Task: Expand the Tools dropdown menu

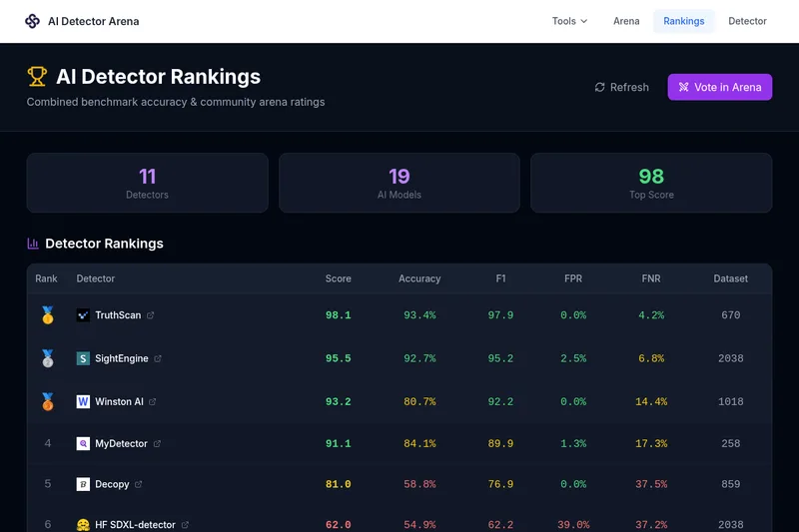Action: click(569, 21)
